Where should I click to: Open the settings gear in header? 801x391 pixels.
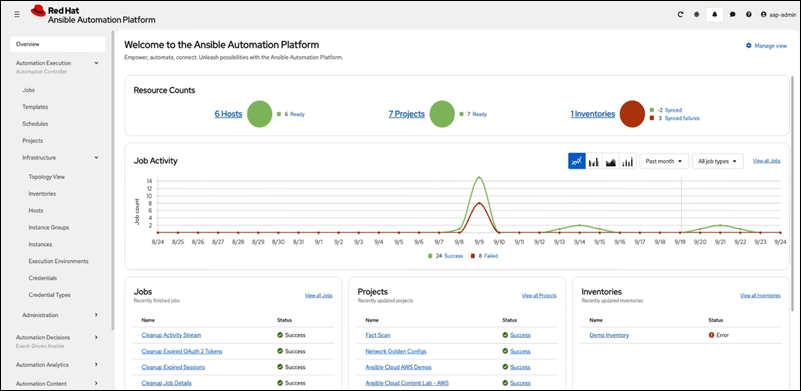[x=696, y=15]
